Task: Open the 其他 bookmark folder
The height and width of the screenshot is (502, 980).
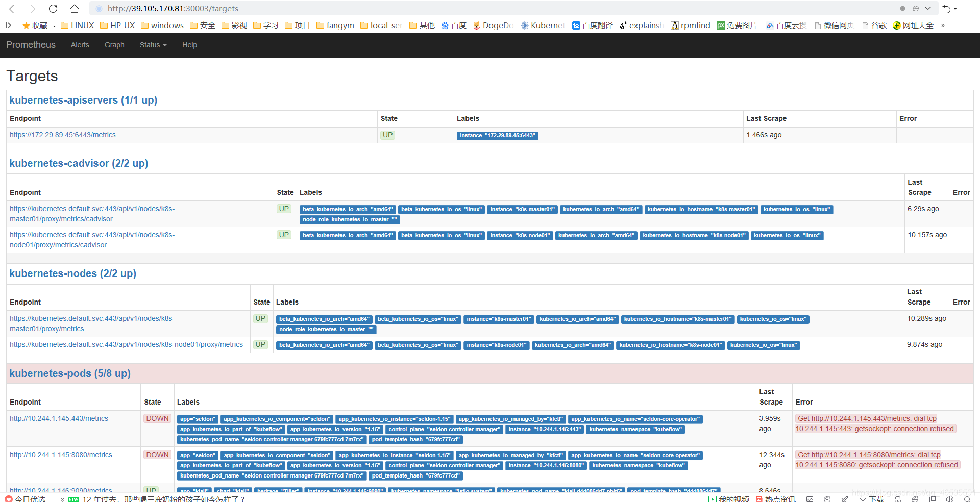Action: 422,25
